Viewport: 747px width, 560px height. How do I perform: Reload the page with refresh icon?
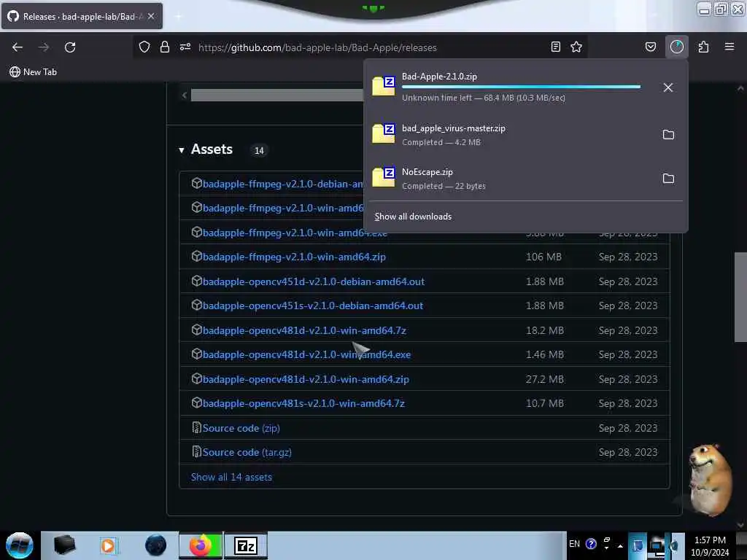[x=70, y=47]
